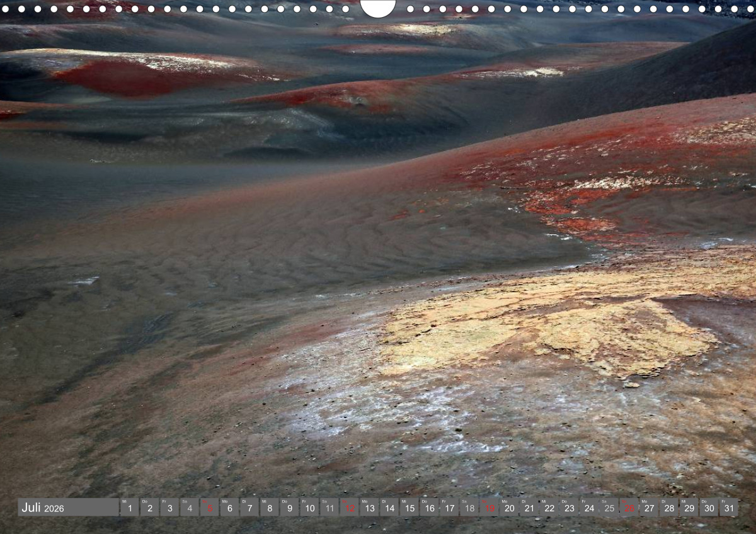Select Friday 24 date cell
The height and width of the screenshot is (534, 756).
[x=589, y=508]
